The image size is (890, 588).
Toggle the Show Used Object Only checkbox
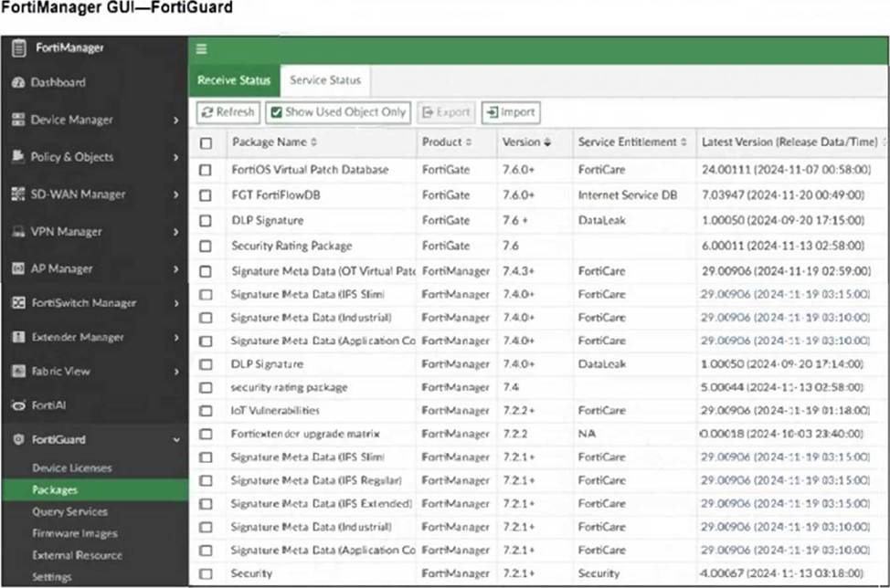pos(275,112)
